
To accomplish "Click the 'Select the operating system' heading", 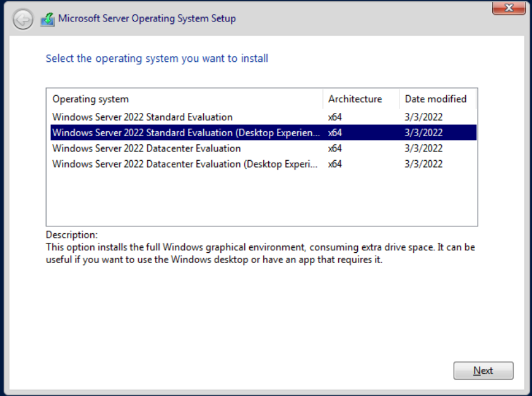I will 157,59.
